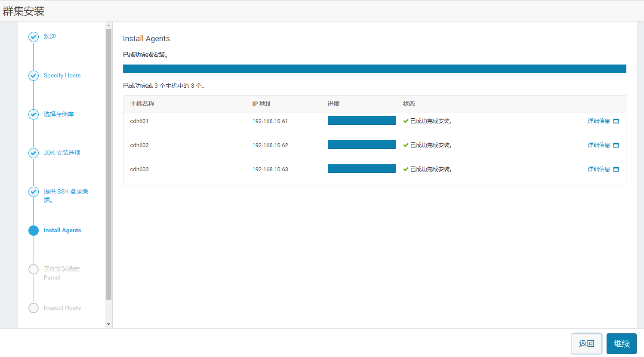Expand 详细信息 for host cdh601
This screenshot has width=644, height=357.
click(x=599, y=121)
